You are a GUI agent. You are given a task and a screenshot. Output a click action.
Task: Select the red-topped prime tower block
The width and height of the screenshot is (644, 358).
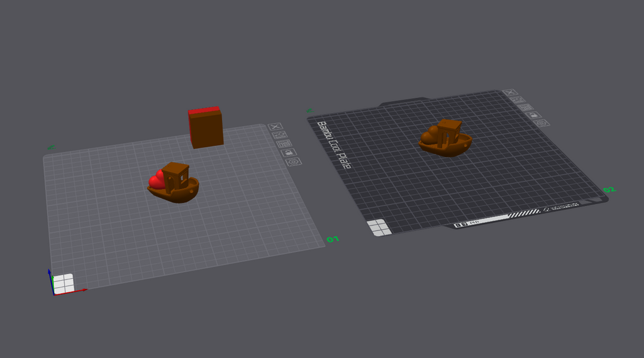click(x=206, y=127)
